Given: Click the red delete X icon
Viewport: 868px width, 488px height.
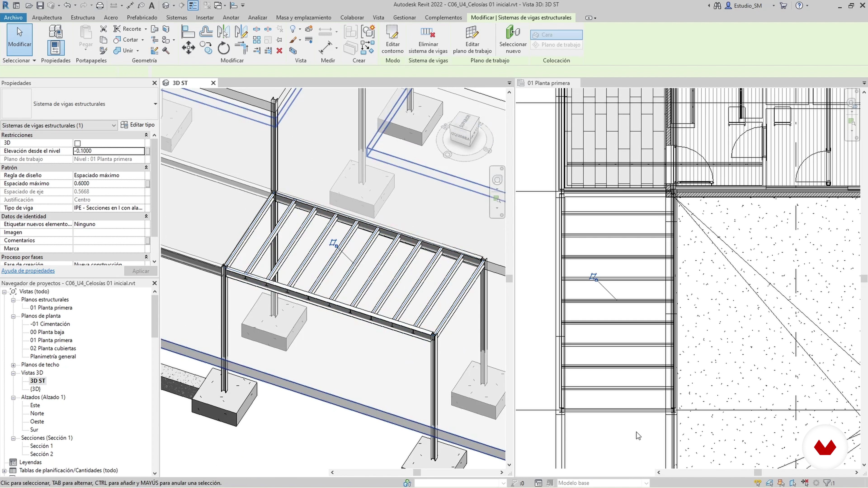Looking at the screenshot, I should pyautogui.click(x=279, y=51).
